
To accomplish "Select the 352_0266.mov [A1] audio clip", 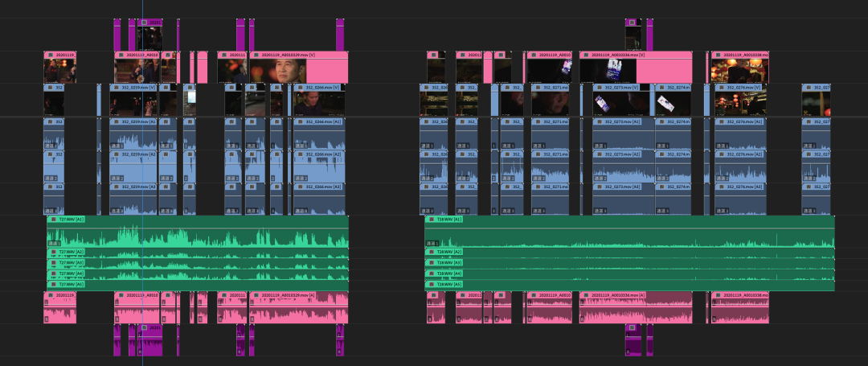I will pos(317,135).
